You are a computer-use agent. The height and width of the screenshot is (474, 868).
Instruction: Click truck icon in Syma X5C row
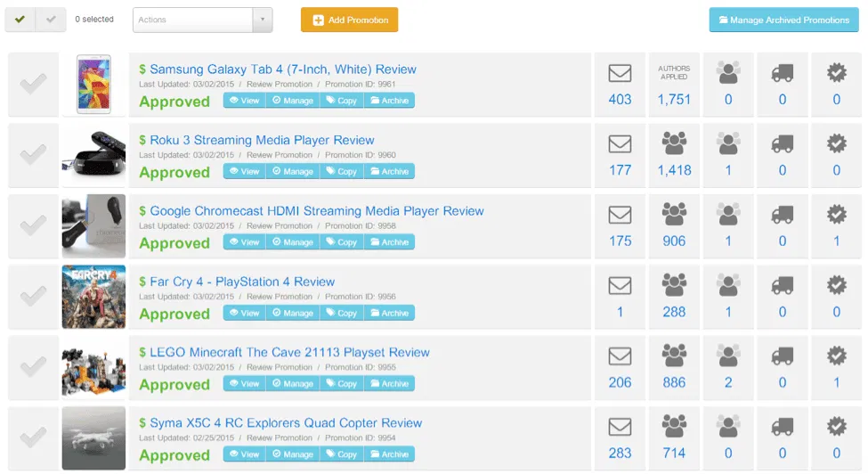point(783,427)
